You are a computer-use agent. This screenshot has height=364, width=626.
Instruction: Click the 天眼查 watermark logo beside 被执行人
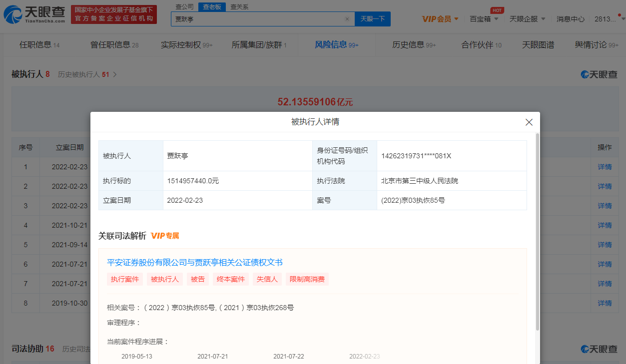pos(599,74)
